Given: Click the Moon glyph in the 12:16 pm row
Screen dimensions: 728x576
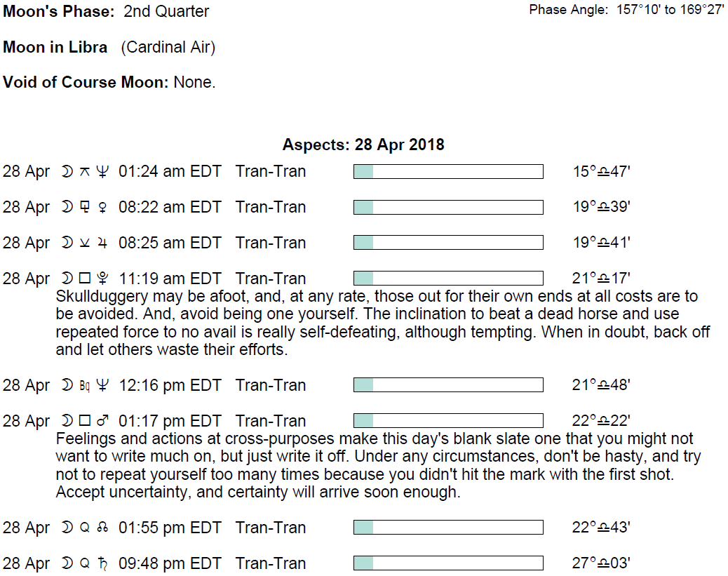Looking at the screenshot, I should coord(67,386).
